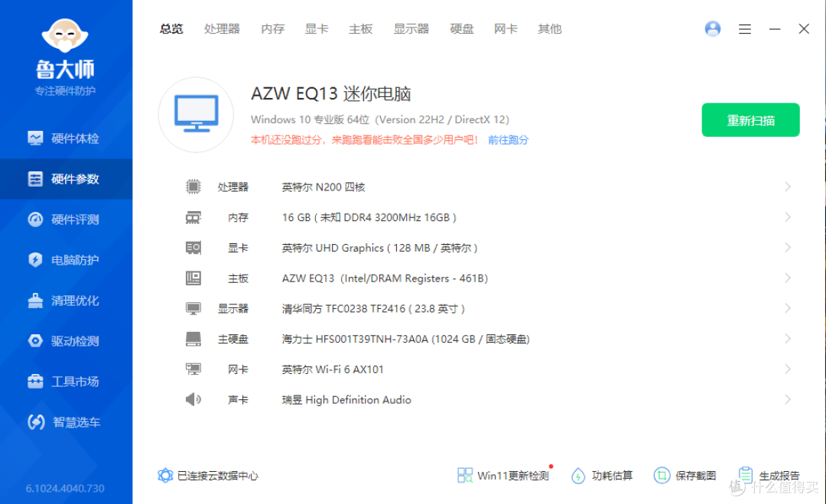Screen dimensions: 826x504
Task: Select 硬件参数 sidebar item
Action: pos(66,179)
